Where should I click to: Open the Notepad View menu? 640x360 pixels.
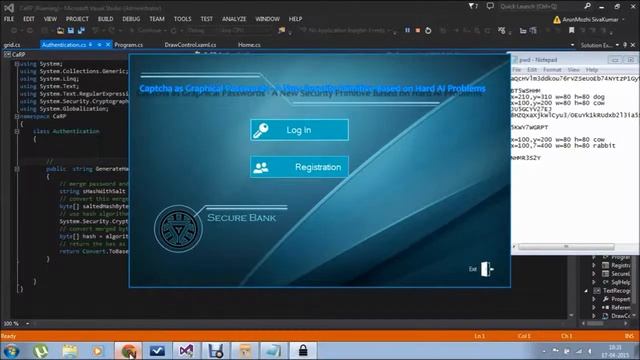573,70
